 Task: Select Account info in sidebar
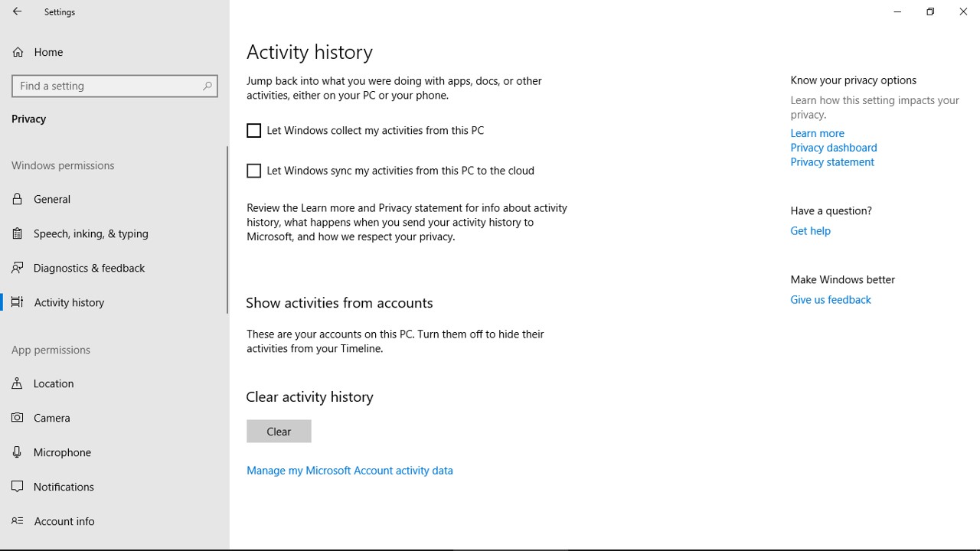point(64,521)
